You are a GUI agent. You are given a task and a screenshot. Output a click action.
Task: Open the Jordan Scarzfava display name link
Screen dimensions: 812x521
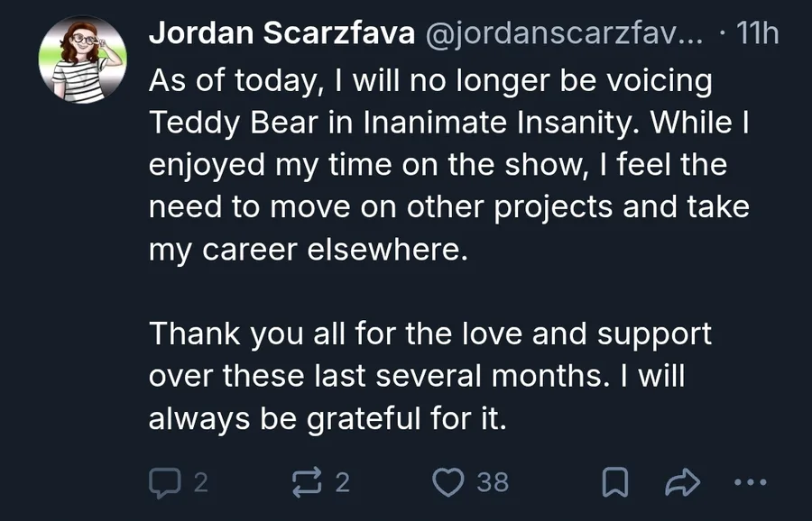click(281, 34)
